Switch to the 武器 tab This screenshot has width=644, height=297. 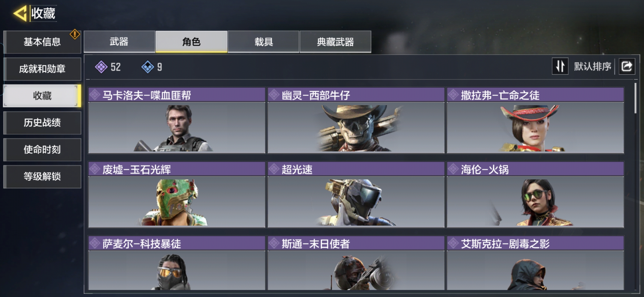(119, 42)
